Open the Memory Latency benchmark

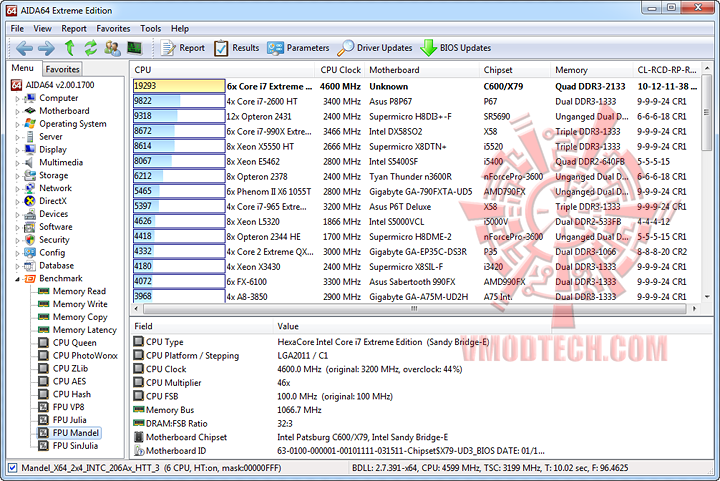84,330
